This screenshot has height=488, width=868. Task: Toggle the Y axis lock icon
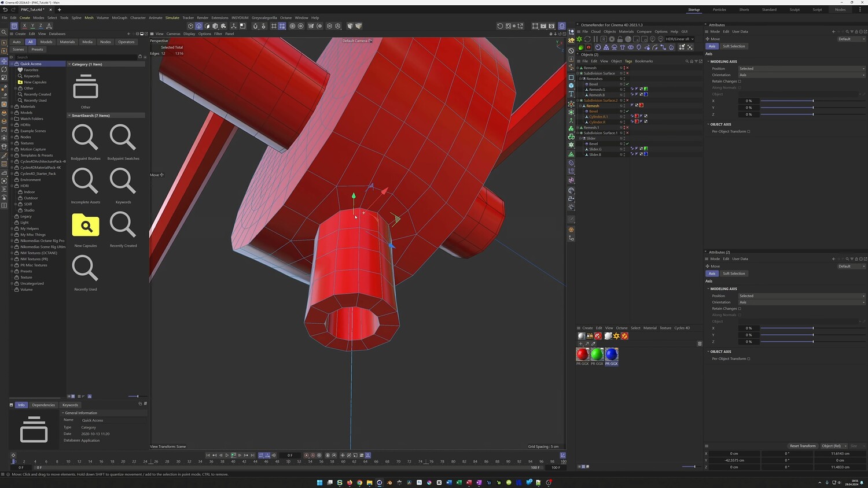pyautogui.click(x=32, y=26)
